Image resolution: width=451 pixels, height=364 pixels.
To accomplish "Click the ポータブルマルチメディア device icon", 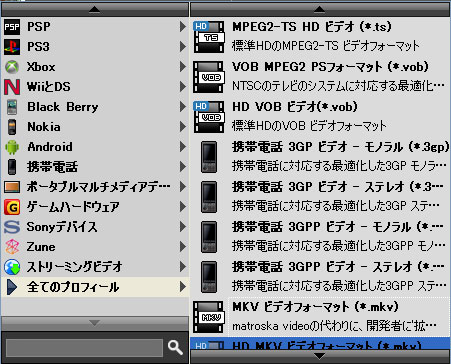I will coord(12,187).
